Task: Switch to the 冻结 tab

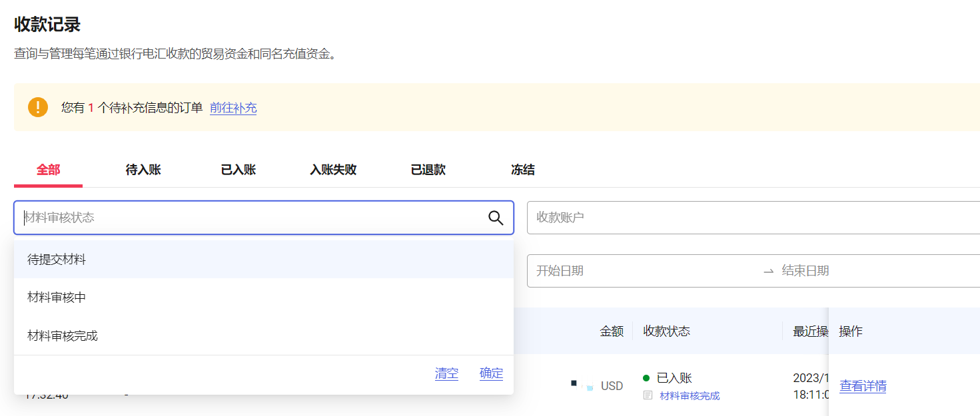Action: 522,170
